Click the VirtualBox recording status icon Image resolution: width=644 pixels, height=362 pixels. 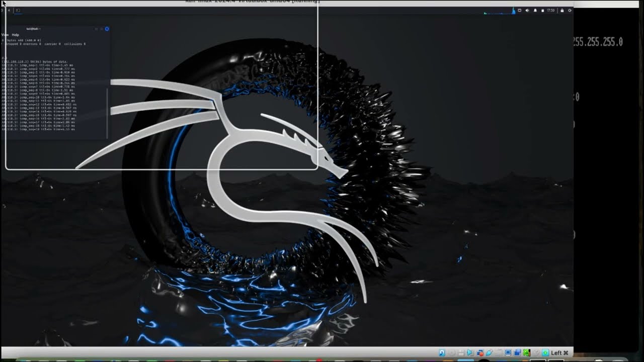[517, 352]
